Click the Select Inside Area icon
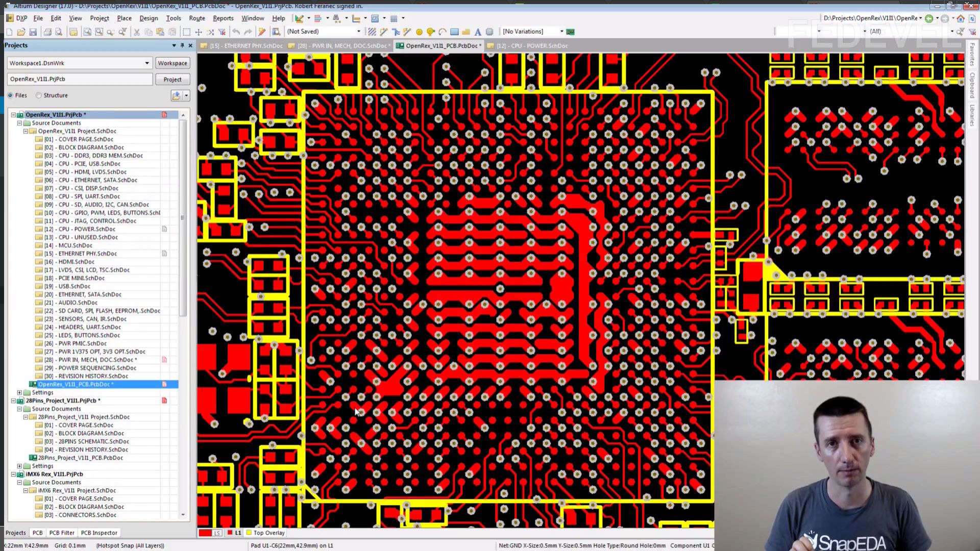 186,32
